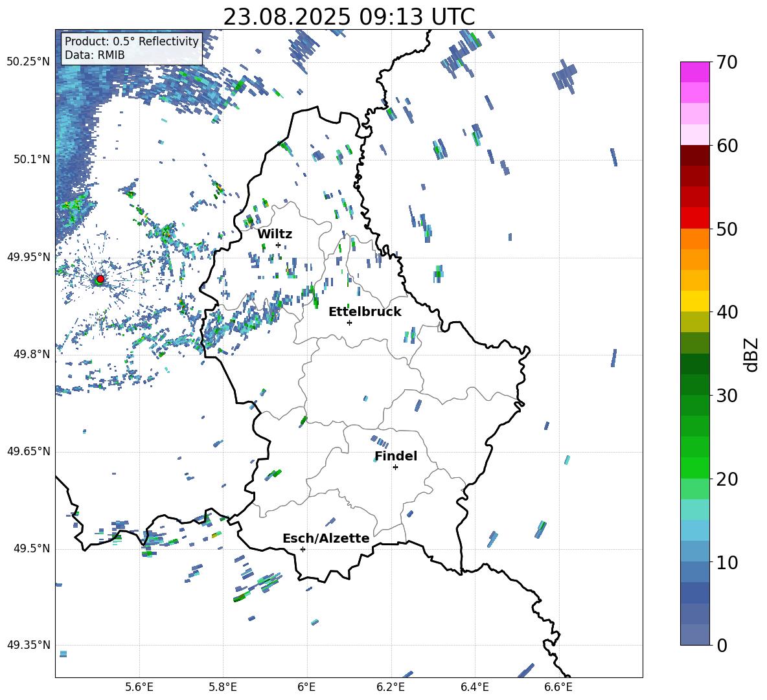Click 'Product: 0.5° Reflectivity' text
This screenshot has width=767, height=700.
click(x=132, y=41)
